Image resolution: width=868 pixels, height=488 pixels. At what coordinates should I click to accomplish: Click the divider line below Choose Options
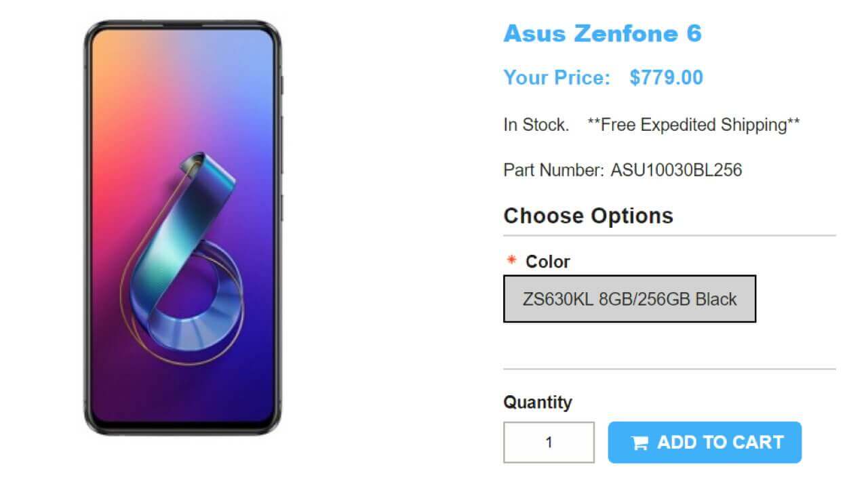(x=669, y=236)
